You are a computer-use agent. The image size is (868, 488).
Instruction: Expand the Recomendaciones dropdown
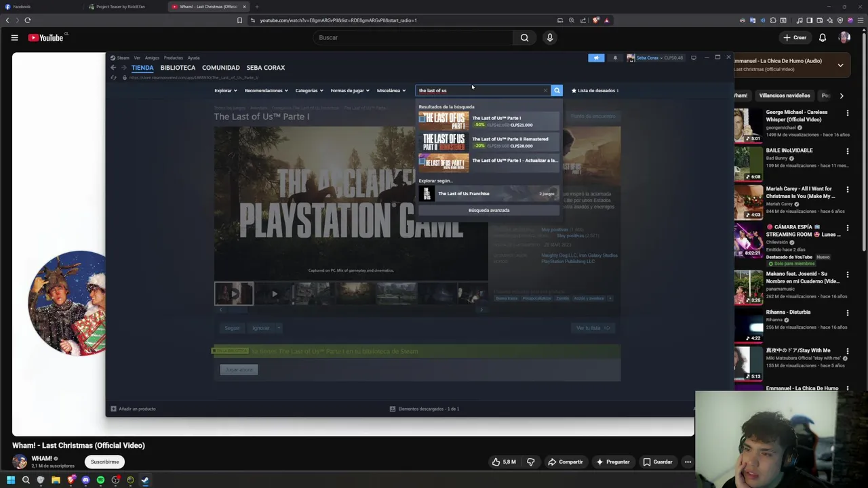tap(266, 90)
